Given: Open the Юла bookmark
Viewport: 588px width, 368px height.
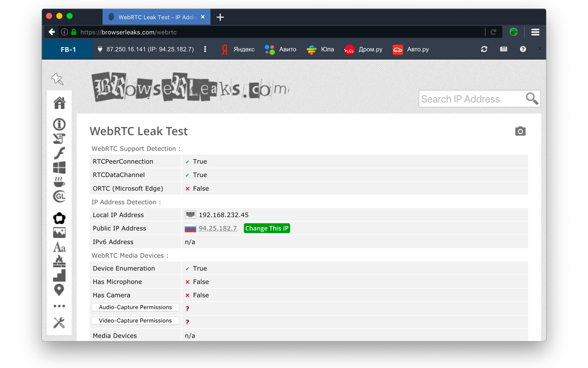Looking at the screenshot, I should 320,49.
